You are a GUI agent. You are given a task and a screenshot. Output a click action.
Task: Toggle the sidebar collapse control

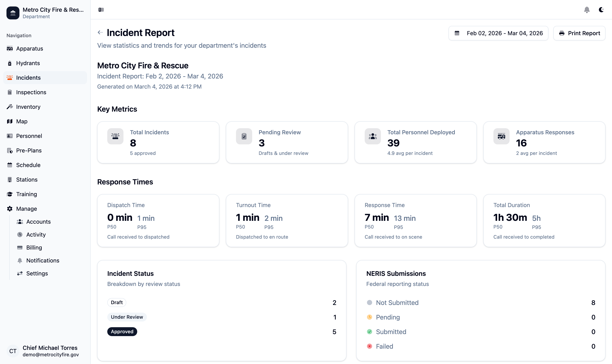point(101,10)
